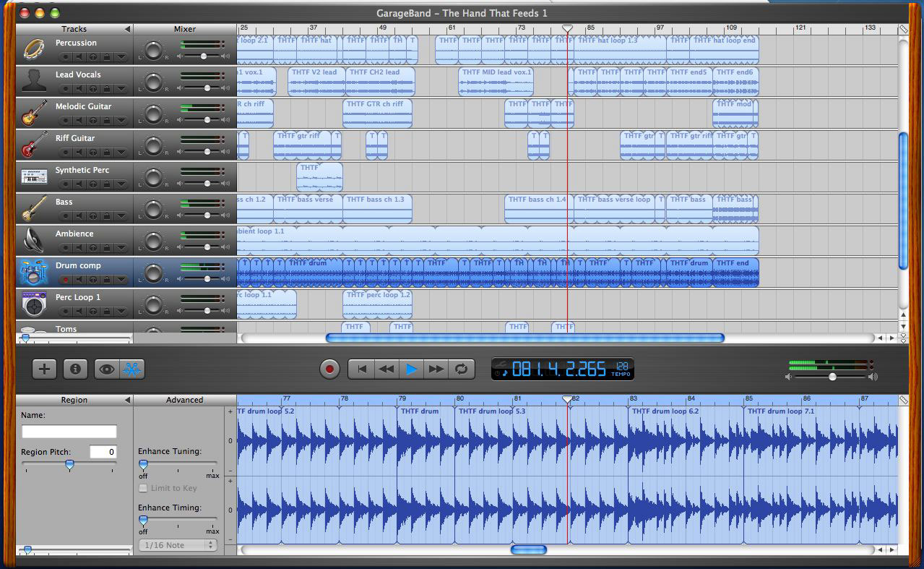Click the Percussion tambourine track icon
924x569 pixels.
click(x=34, y=49)
